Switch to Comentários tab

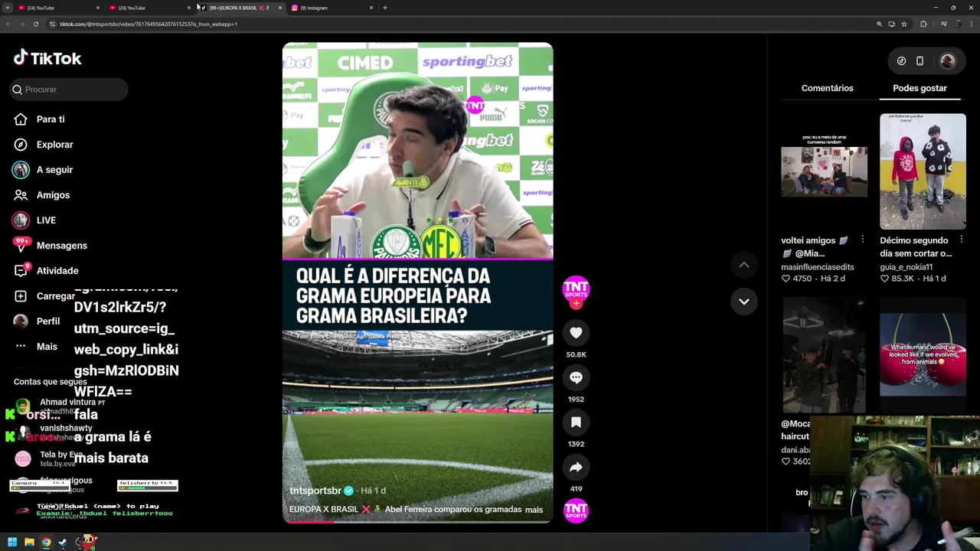pos(827,88)
